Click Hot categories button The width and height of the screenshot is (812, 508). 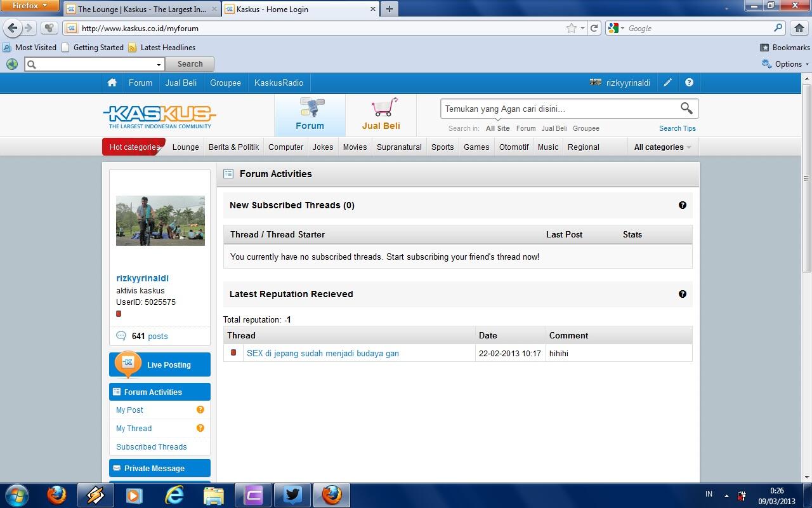[134, 147]
